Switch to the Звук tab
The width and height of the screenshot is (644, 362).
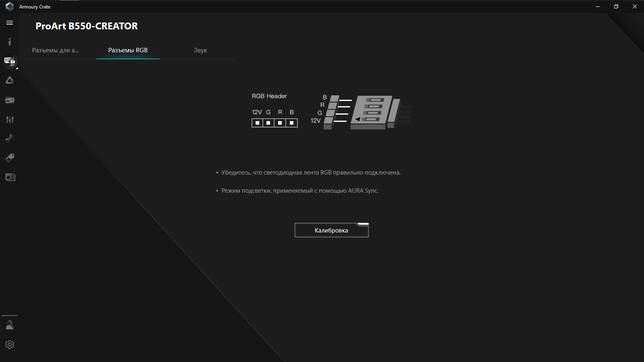click(200, 50)
